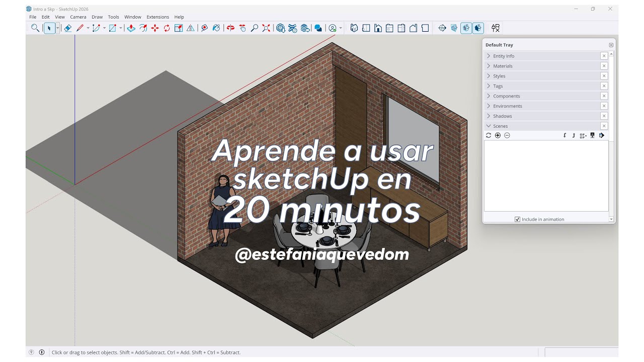This screenshot has width=644, height=362.
Task: Select the Zoom tool
Action: tap(255, 28)
